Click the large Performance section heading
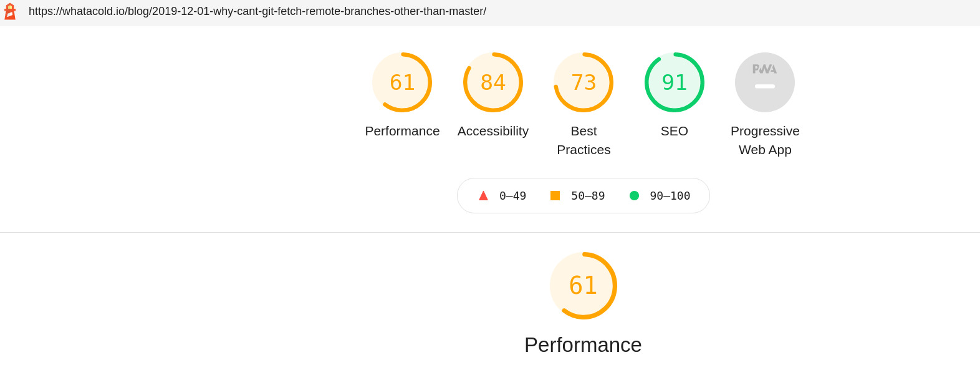 tap(583, 345)
